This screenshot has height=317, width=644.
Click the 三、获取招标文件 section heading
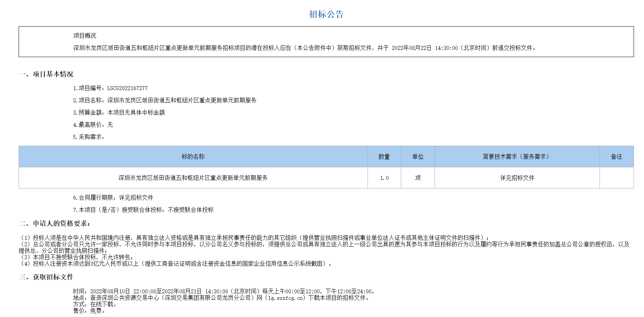coord(46,277)
